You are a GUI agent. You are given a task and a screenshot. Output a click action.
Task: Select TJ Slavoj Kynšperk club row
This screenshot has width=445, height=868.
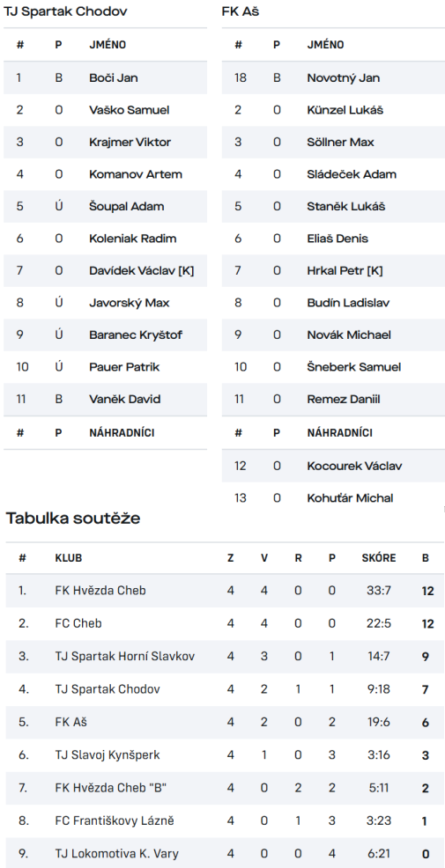pyautogui.click(x=225, y=755)
